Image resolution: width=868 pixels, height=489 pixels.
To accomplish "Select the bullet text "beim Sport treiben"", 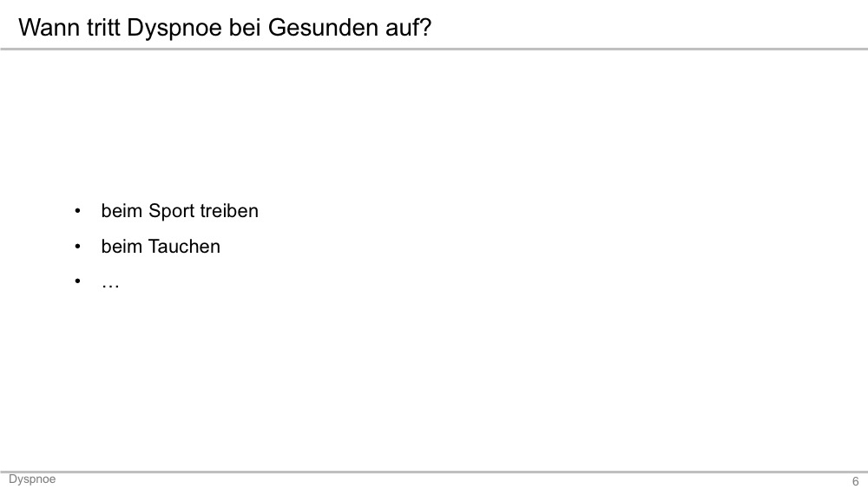I will [180, 211].
